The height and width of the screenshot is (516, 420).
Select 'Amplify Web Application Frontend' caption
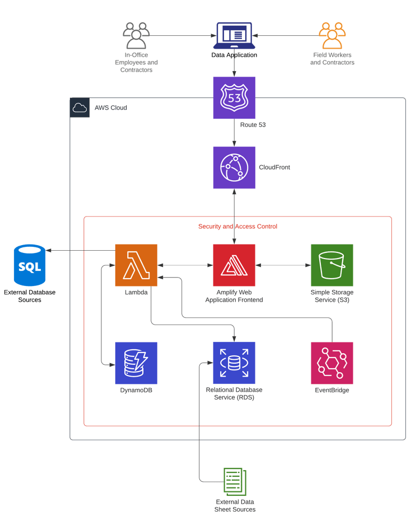[x=234, y=296]
